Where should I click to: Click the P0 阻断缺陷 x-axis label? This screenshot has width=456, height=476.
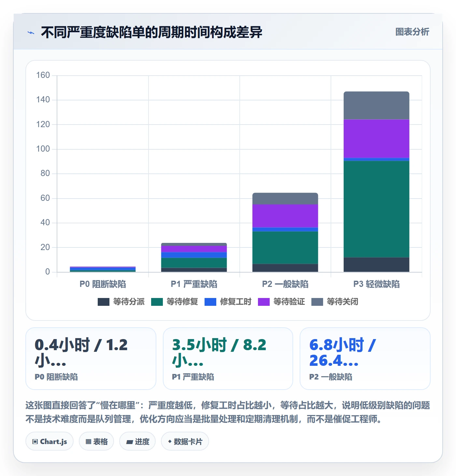coord(103,284)
